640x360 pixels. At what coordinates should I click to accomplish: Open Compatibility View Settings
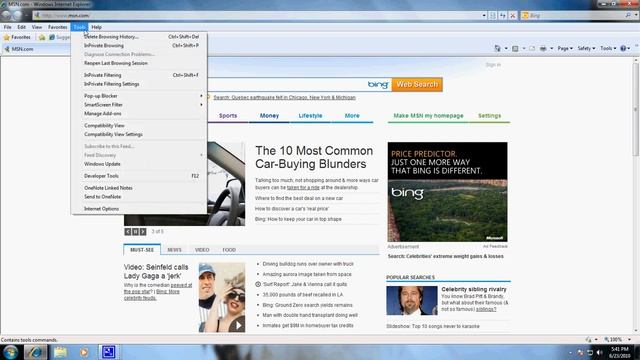(x=139, y=135)
